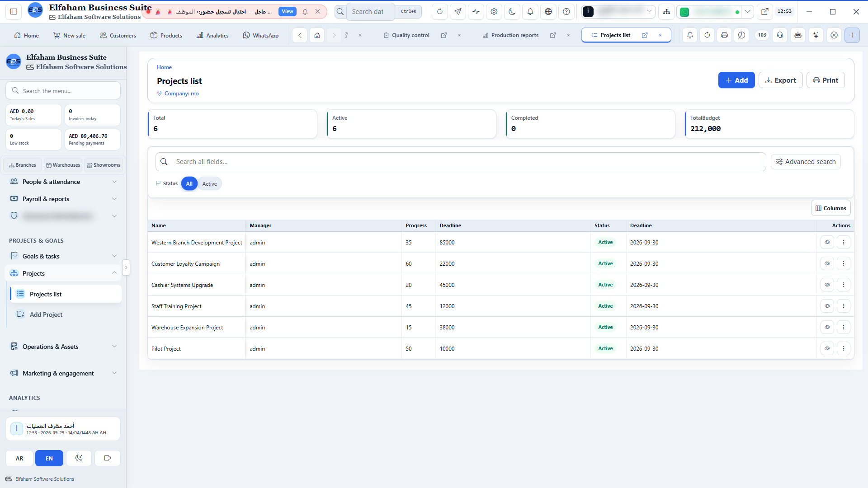
Task: Open the Analytics menu item
Action: (x=212, y=35)
